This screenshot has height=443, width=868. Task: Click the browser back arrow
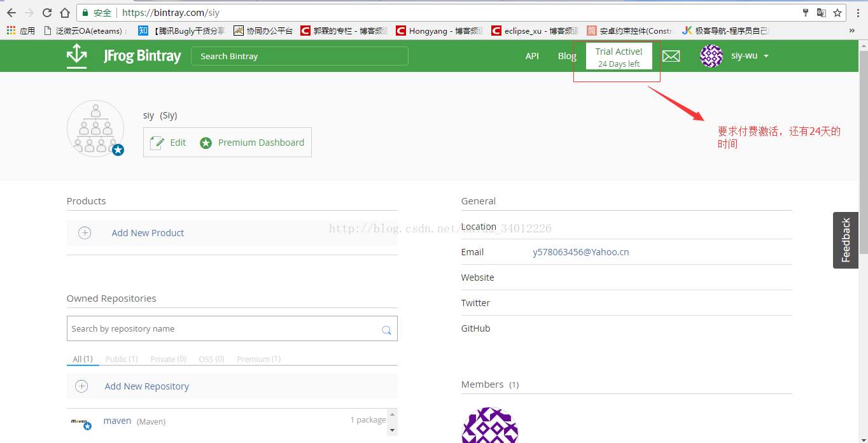coord(11,13)
